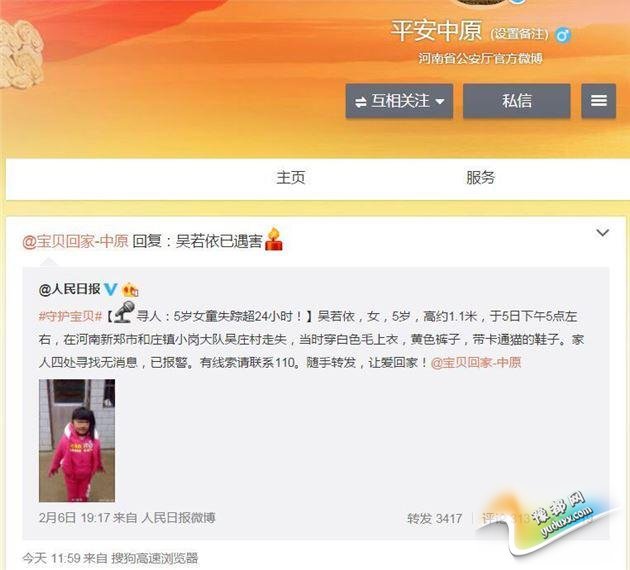Switch to the 主页 tab
630x570 pixels.
tap(291, 178)
